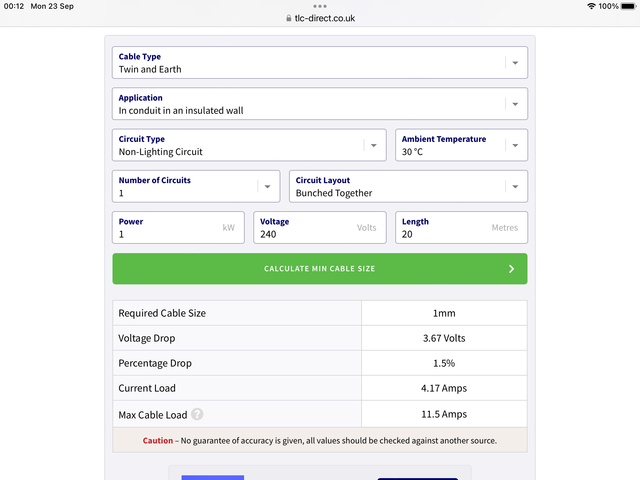Image resolution: width=640 pixels, height=480 pixels.
Task: Click the Calculate Min Cable Size button
Action: coord(320,269)
